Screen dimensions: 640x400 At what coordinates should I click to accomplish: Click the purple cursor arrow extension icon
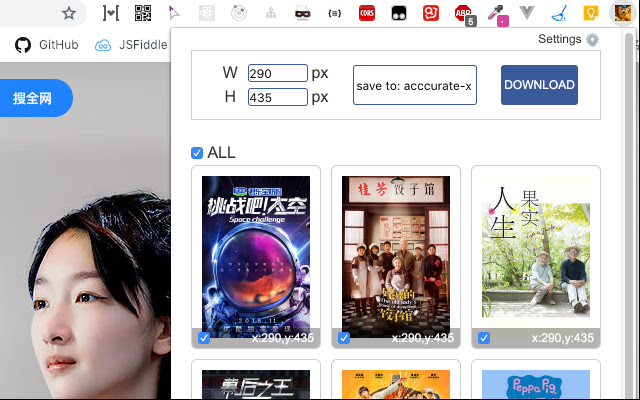pyautogui.click(x=174, y=13)
